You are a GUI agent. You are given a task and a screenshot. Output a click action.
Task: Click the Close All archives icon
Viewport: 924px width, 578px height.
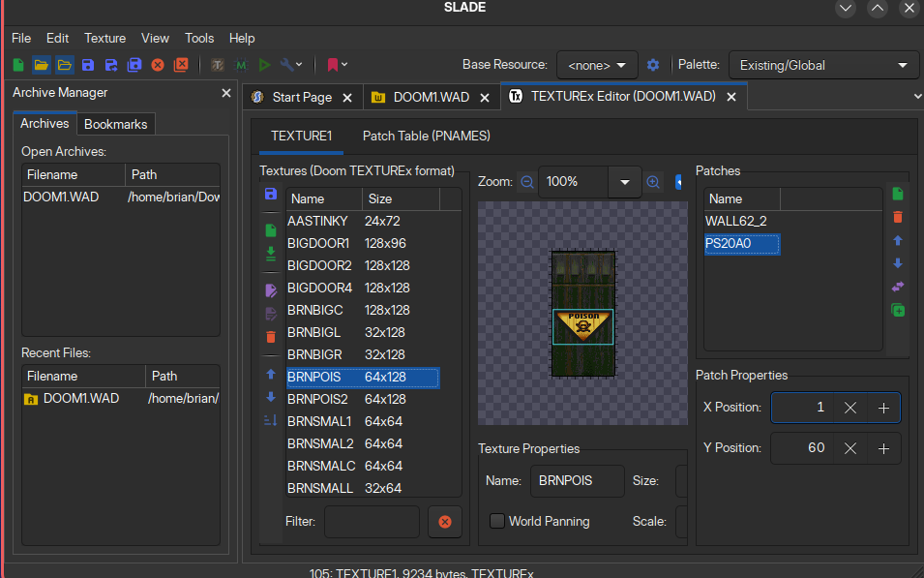pos(181,65)
